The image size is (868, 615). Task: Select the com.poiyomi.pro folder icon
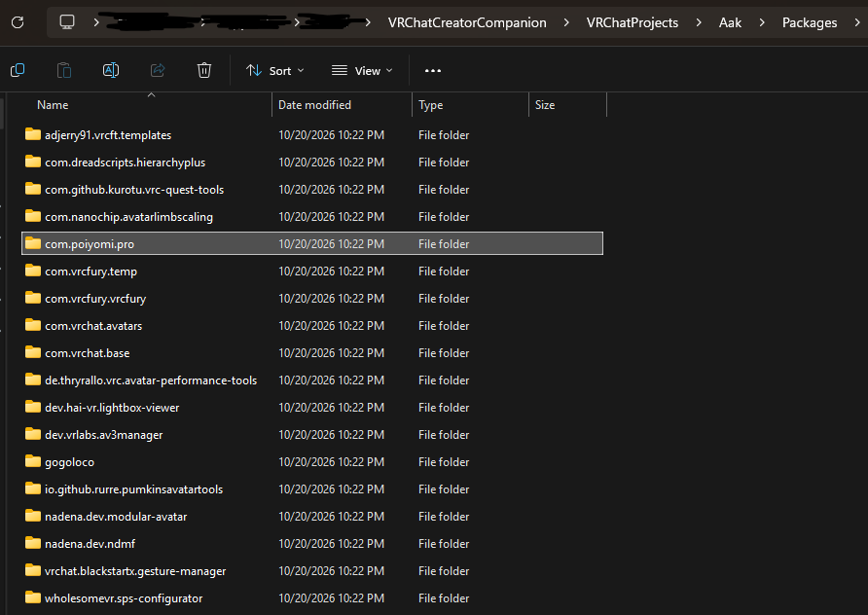click(x=33, y=243)
